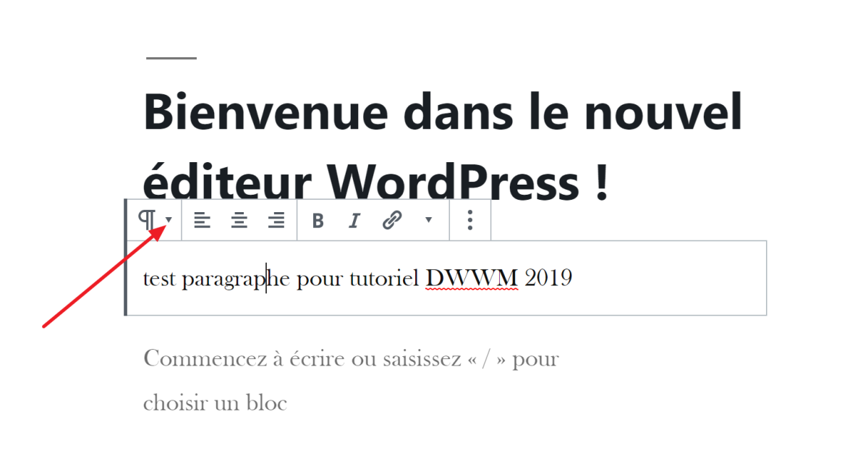Viewport: 868px width, 459px height.
Task: Click the misspelled word DWWM
Action: 472,278
